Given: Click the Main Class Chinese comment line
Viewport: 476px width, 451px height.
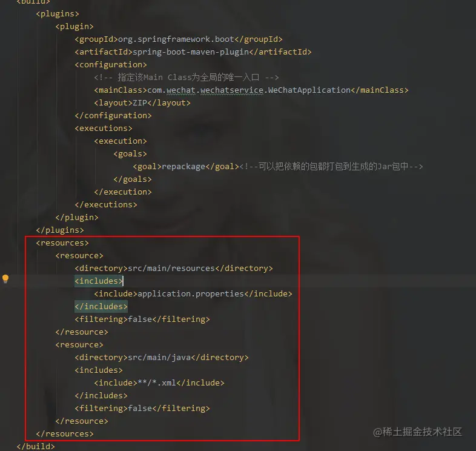Looking at the screenshot, I should click(x=187, y=78).
